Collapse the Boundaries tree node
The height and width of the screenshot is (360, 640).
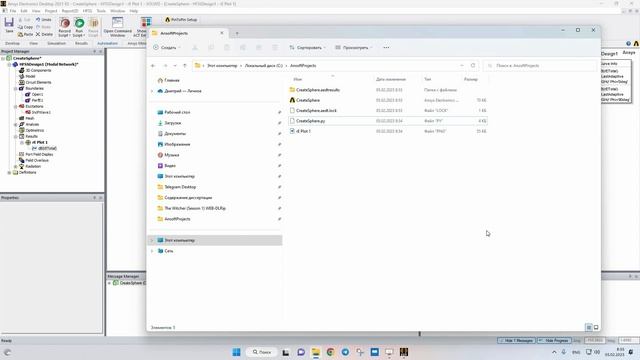16,89
